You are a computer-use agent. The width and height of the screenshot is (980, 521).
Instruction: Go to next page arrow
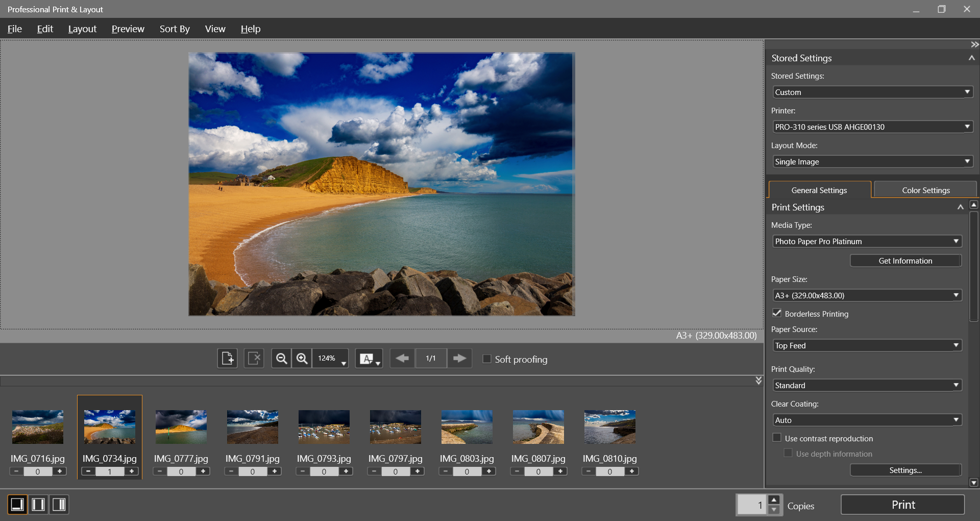pyautogui.click(x=459, y=359)
